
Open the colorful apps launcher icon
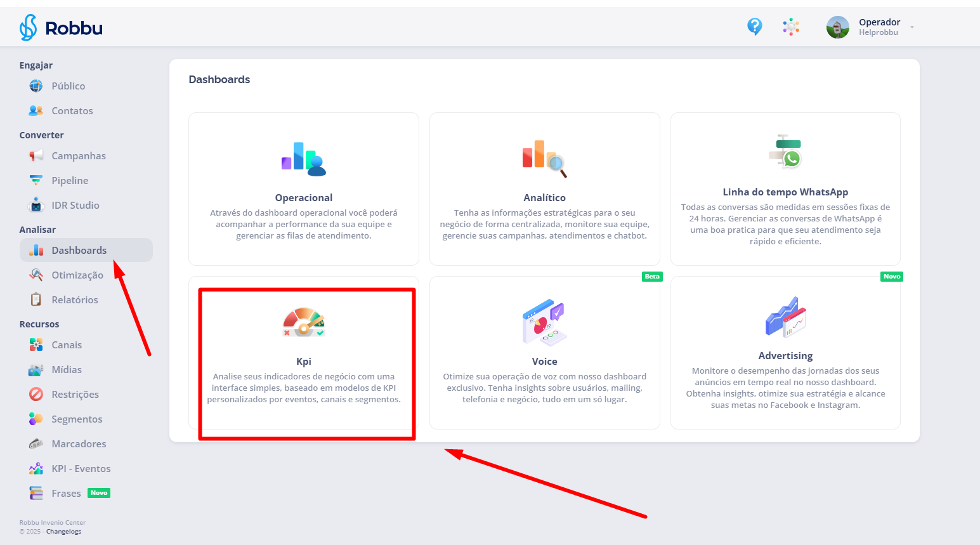coord(790,27)
